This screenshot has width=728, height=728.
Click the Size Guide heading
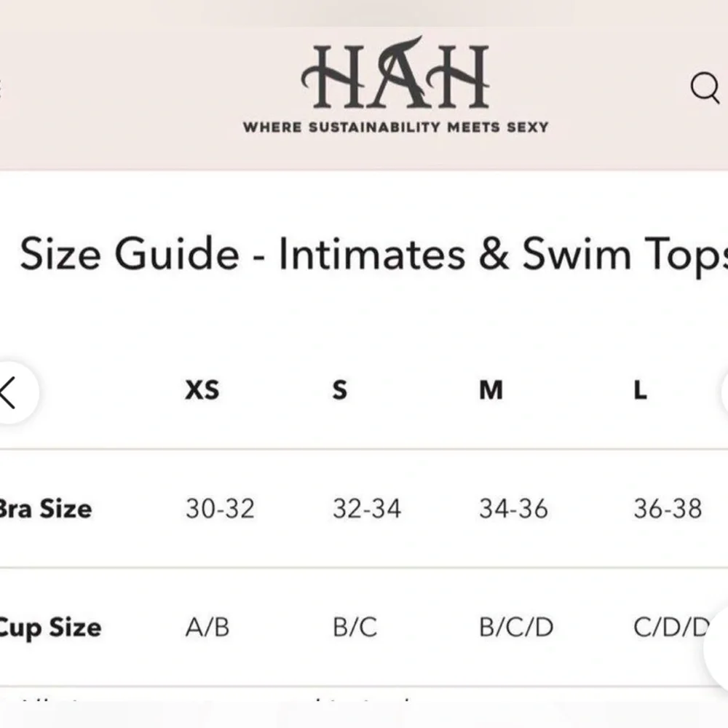click(x=373, y=255)
